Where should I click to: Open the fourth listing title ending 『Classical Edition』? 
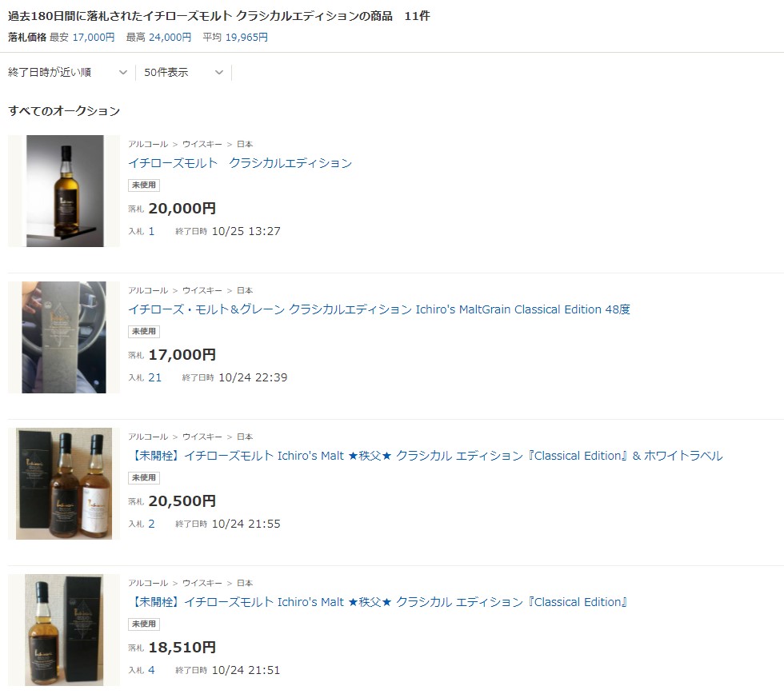tap(378, 602)
